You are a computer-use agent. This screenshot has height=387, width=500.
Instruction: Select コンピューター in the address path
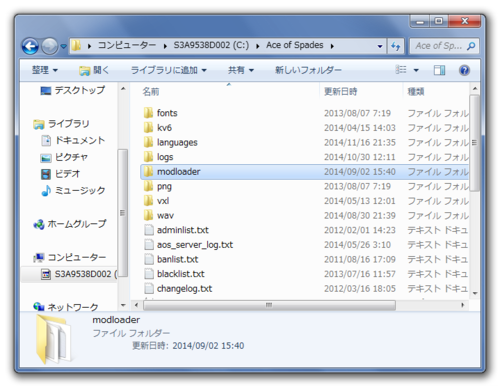(x=127, y=45)
